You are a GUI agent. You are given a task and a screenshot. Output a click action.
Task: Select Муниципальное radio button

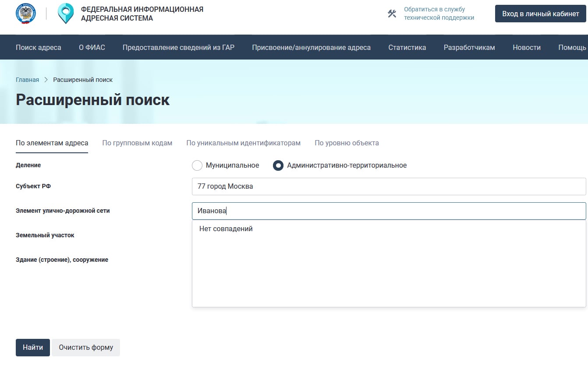[197, 165]
